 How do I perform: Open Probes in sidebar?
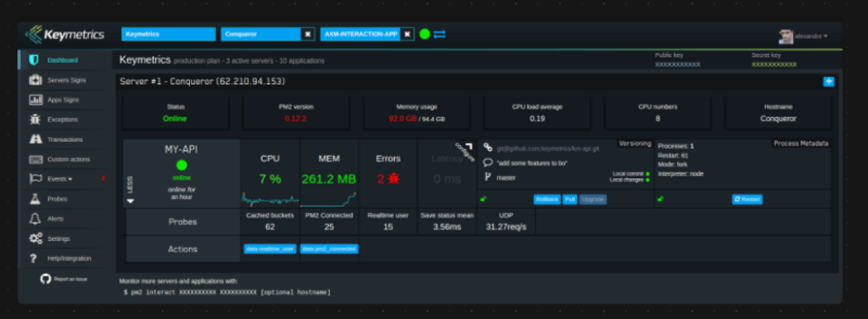click(x=65, y=199)
